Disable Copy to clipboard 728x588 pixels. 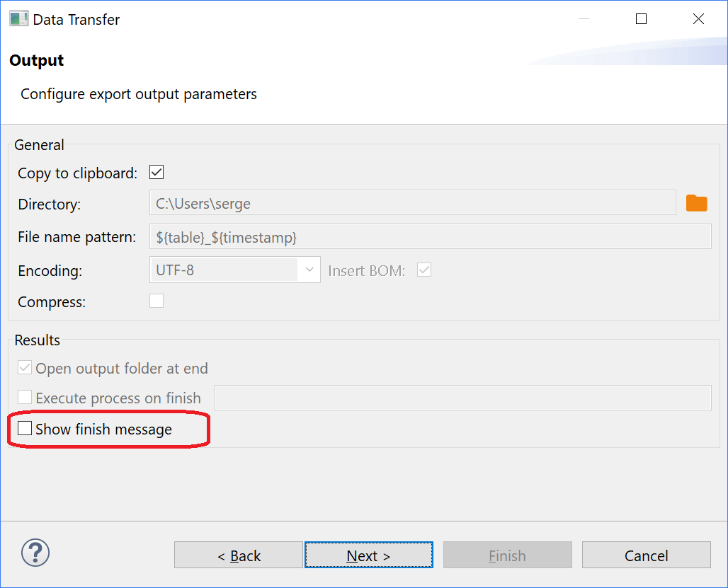coord(156,172)
